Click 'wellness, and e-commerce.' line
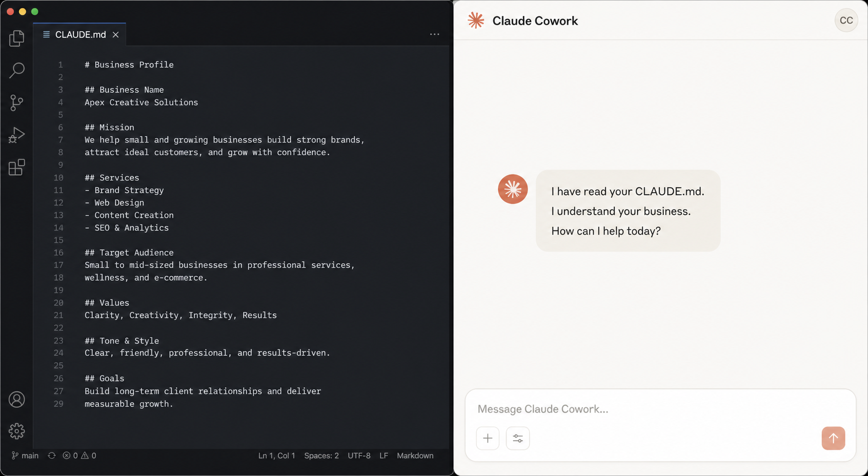868x476 pixels. tap(146, 278)
